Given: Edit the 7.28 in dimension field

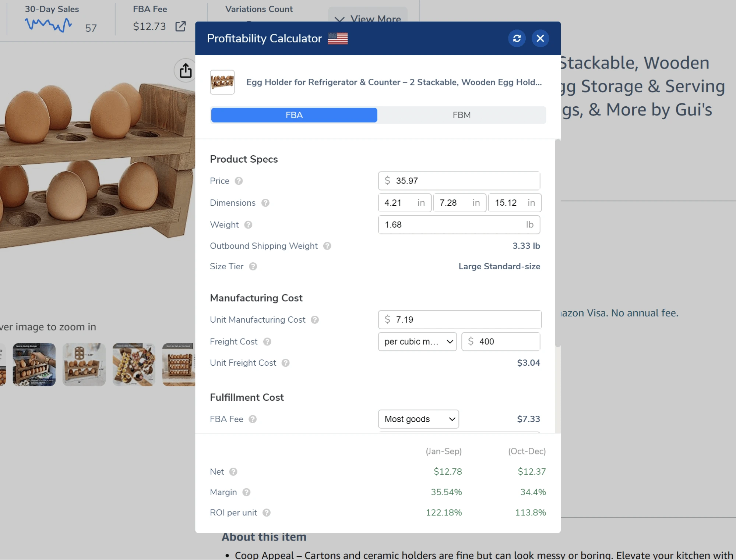Looking at the screenshot, I should (459, 203).
